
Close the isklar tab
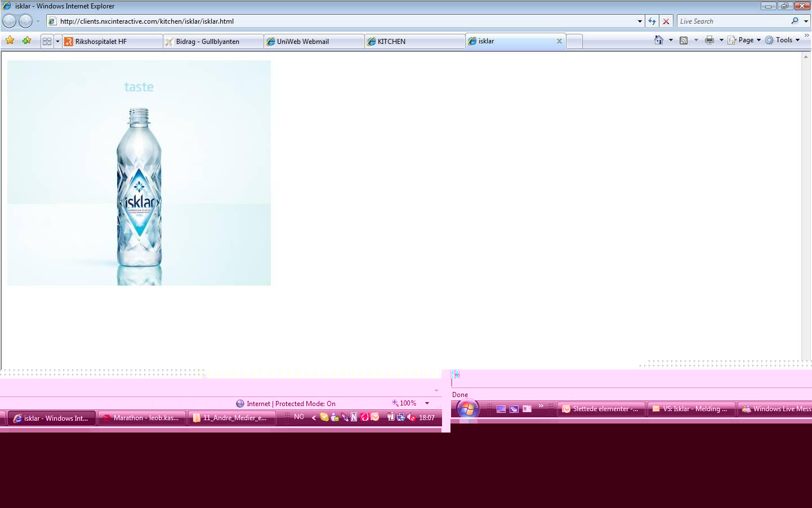pyautogui.click(x=559, y=41)
